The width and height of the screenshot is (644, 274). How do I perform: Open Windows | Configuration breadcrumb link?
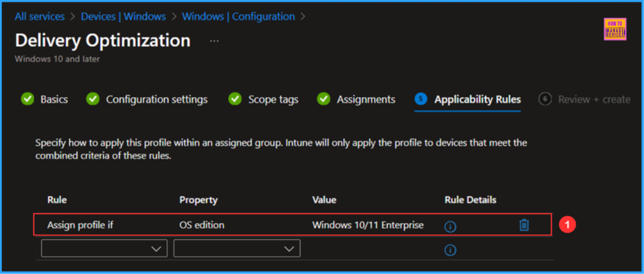click(238, 16)
